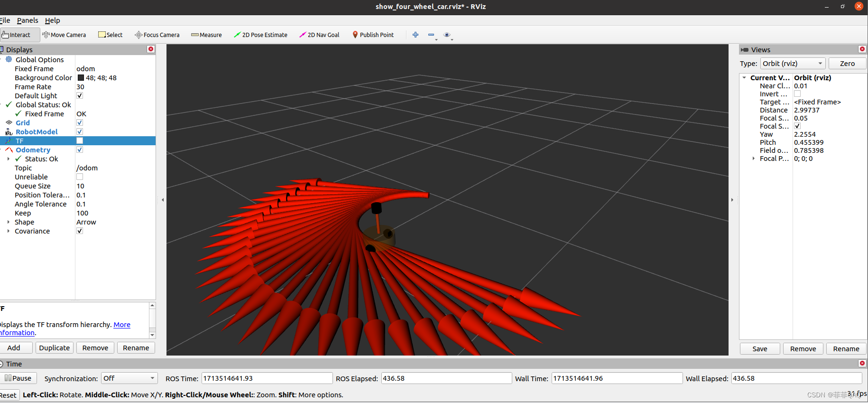
Task: Click the Displays Remove button
Action: (95, 348)
